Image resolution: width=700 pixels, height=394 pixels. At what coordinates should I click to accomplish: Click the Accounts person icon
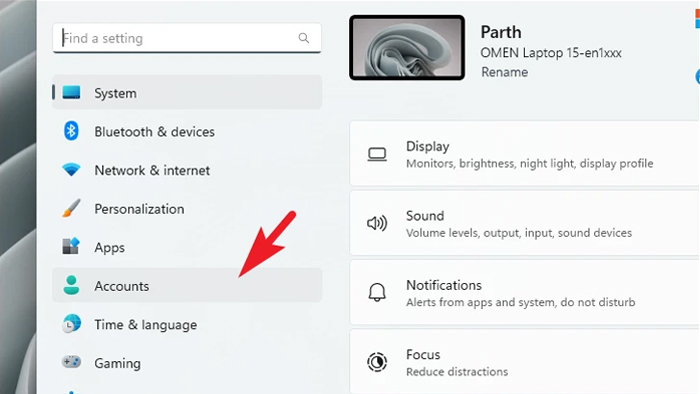[71, 285]
